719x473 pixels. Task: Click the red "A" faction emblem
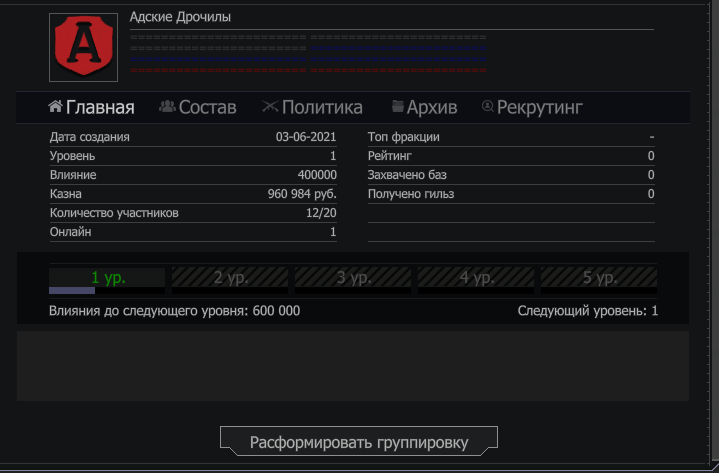(84, 47)
